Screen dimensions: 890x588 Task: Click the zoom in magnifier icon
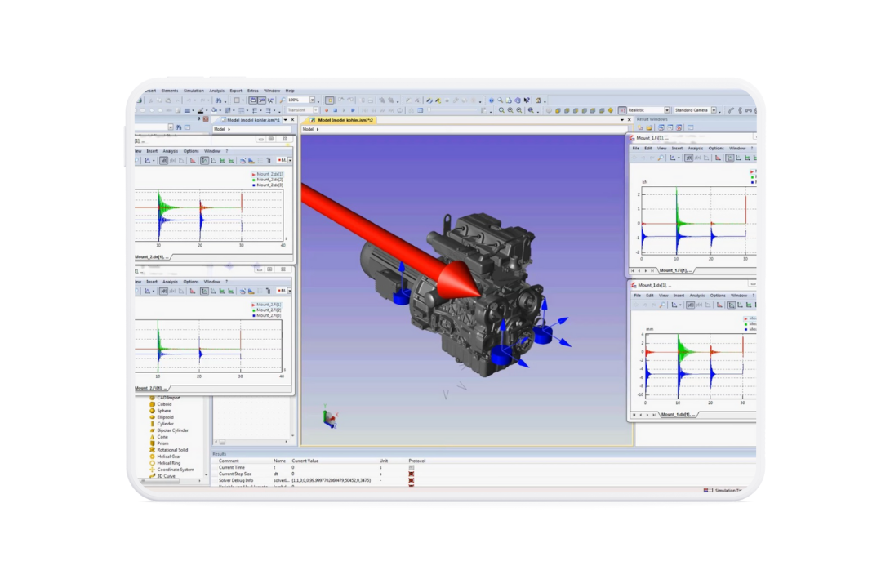510,110
